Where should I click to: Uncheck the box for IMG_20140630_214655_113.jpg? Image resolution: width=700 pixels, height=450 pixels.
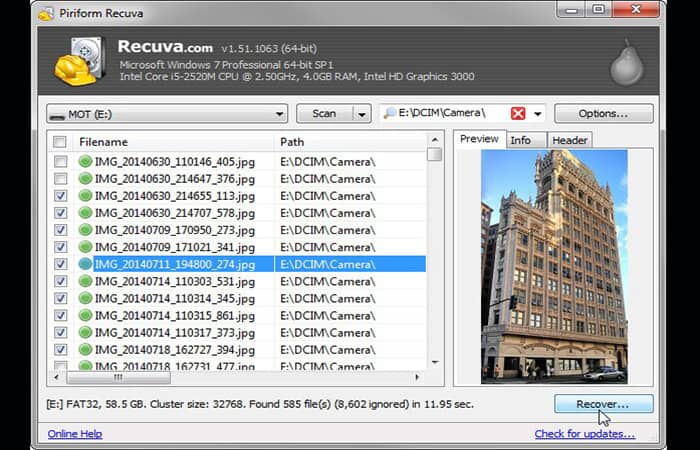tap(60, 196)
